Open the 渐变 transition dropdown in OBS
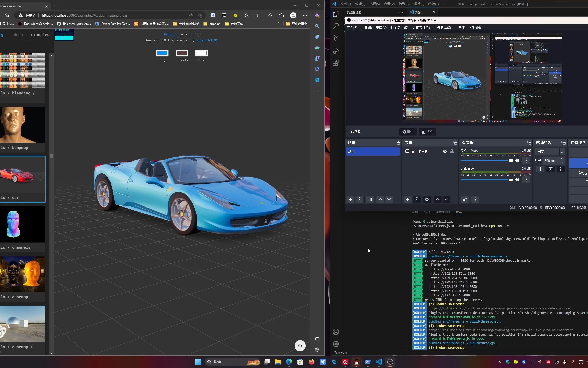Viewport: 588px width, 368px height. coord(549,152)
